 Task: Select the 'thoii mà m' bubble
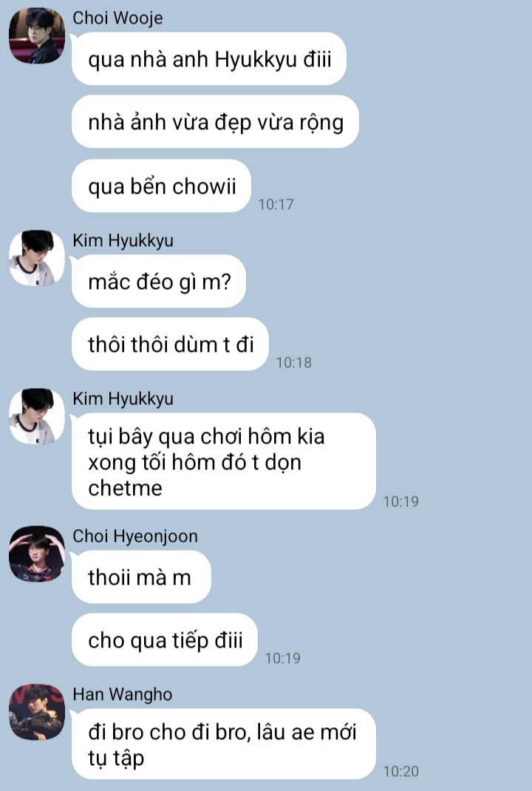tap(141, 577)
